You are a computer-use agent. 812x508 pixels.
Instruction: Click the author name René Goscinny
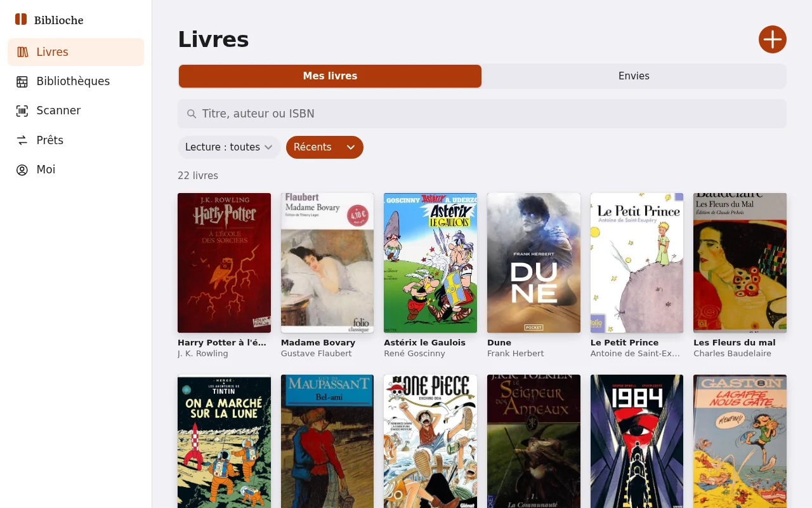pos(415,354)
